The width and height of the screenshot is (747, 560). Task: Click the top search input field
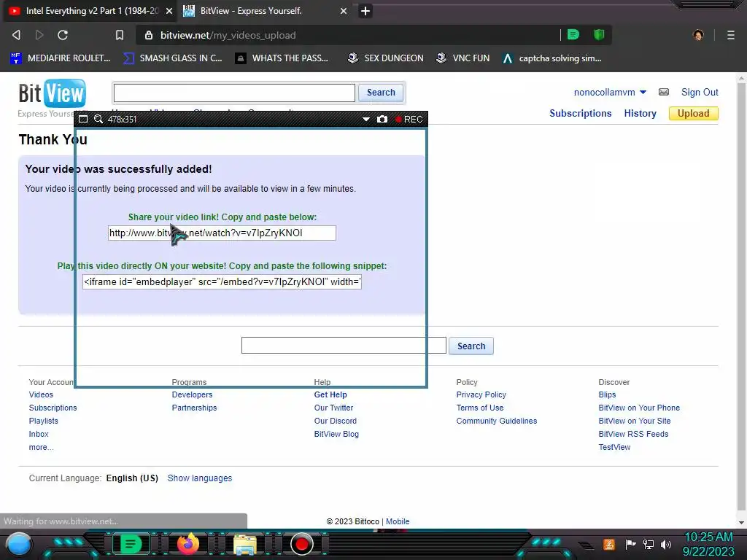pyautogui.click(x=234, y=93)
